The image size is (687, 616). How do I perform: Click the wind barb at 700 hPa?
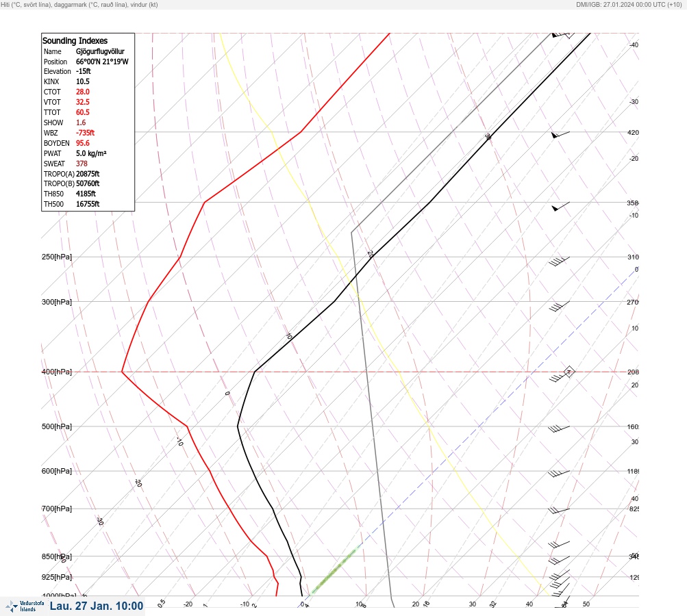(559, 511)
